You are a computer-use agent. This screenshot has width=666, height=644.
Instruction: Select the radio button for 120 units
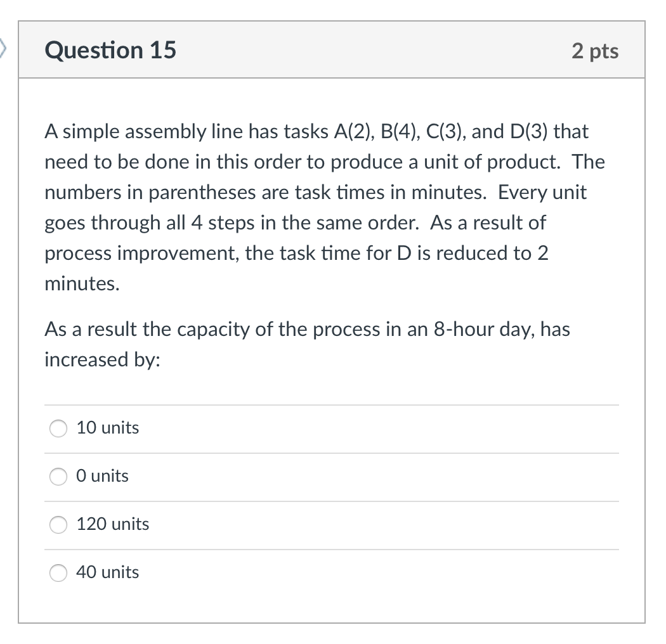pos(58,525)
